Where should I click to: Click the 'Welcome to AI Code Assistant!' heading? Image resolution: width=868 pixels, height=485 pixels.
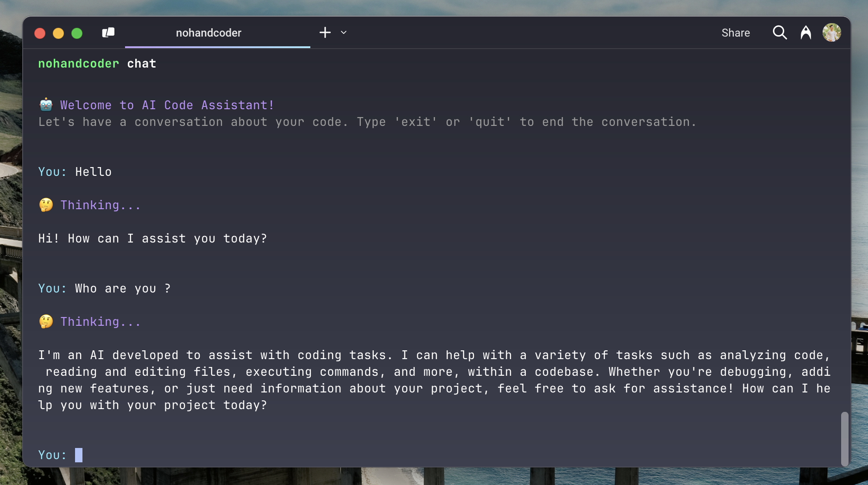(167, 105)
